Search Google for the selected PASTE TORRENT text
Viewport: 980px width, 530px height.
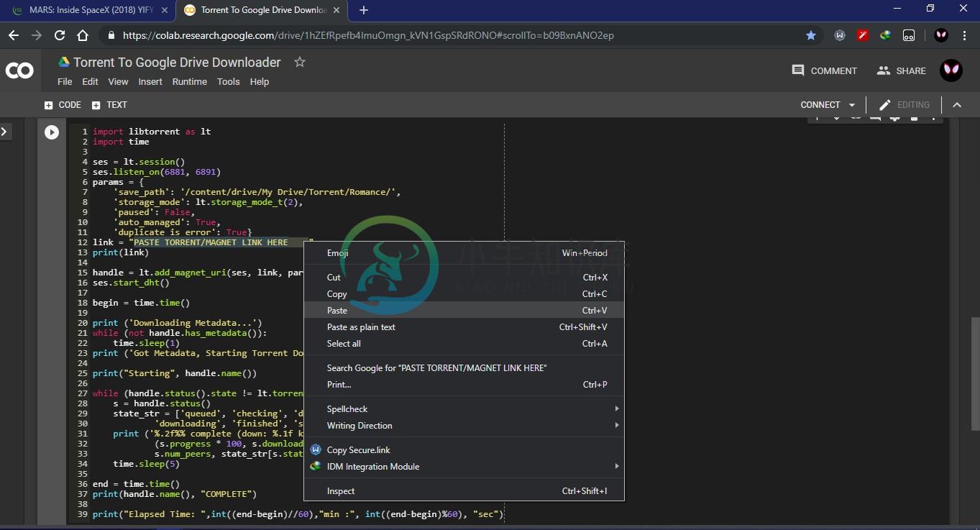click(x=464, y=368)
